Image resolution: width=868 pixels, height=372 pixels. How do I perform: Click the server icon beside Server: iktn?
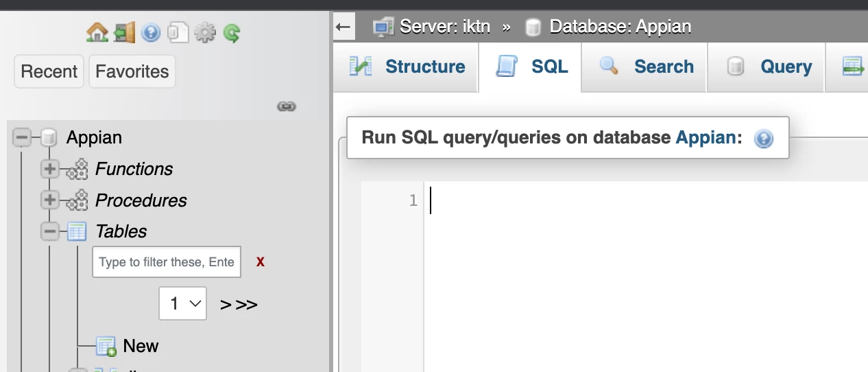pyautogui.click(x=383, y=27)
